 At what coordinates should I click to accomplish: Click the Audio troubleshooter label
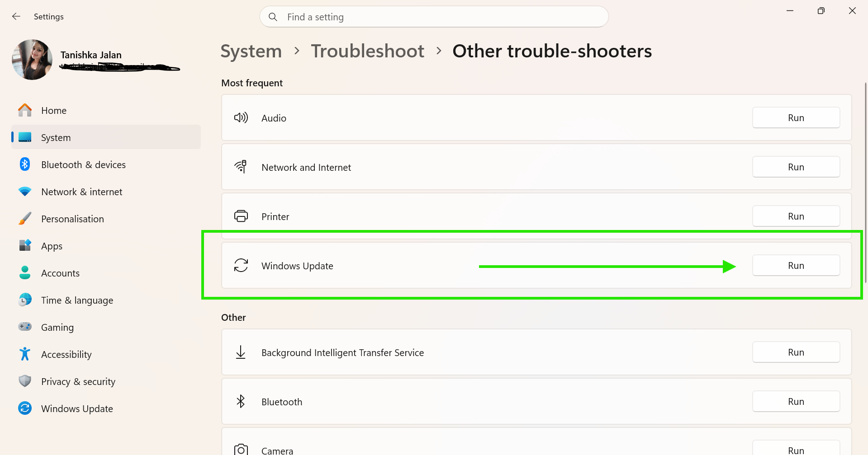pos(274,118)
